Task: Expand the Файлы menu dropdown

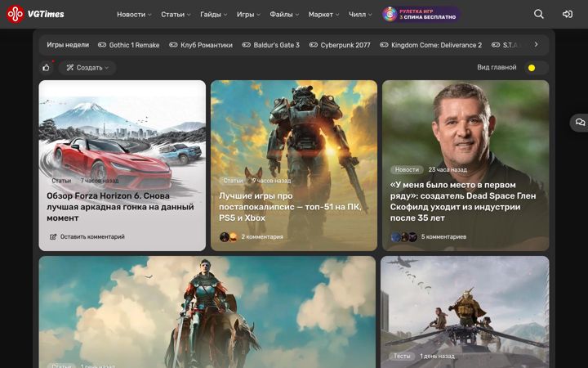Action: (x=284, y=14)
